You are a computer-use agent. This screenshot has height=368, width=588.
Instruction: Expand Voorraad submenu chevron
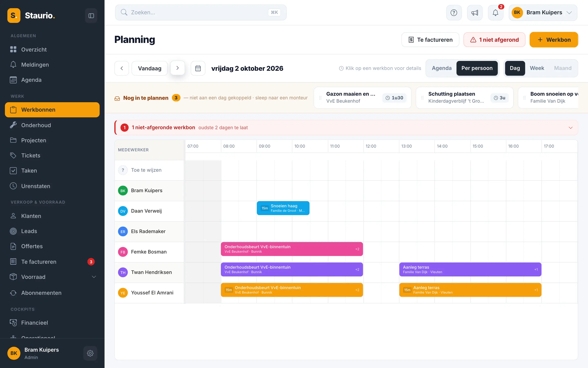coord(94,277)
